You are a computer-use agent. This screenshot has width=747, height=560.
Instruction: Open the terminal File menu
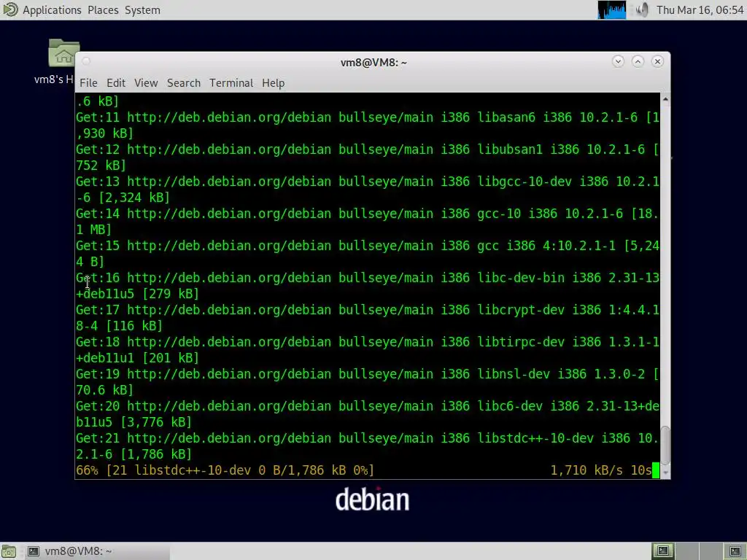(88, 83)
